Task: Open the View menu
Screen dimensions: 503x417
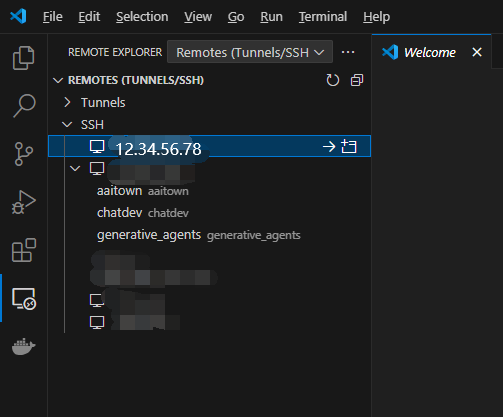Action: click(198, 16)
